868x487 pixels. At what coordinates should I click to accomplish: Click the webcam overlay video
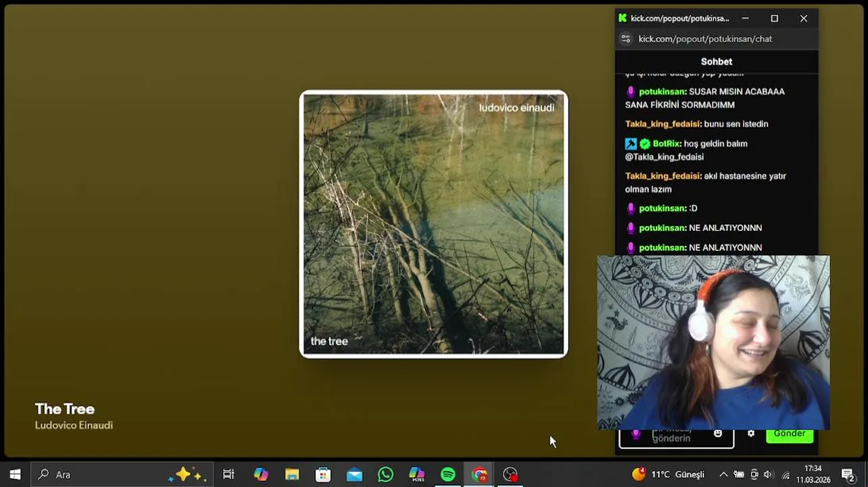713,342
